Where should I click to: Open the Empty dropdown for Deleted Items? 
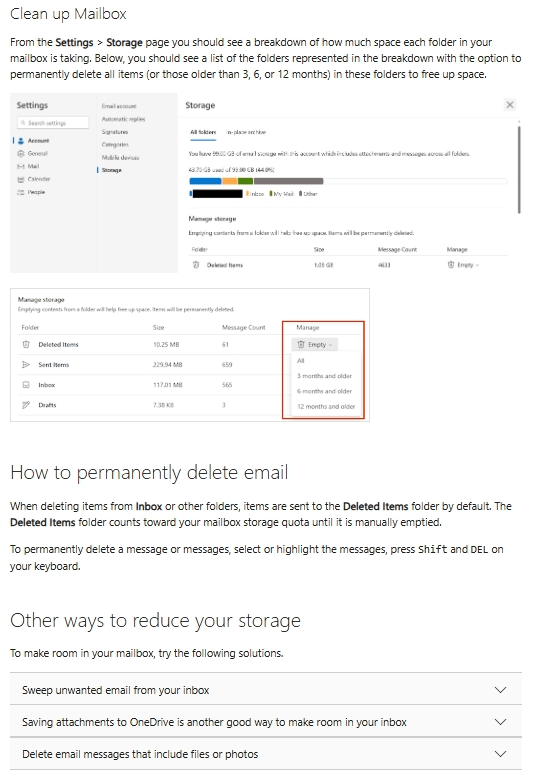[315, 345]
